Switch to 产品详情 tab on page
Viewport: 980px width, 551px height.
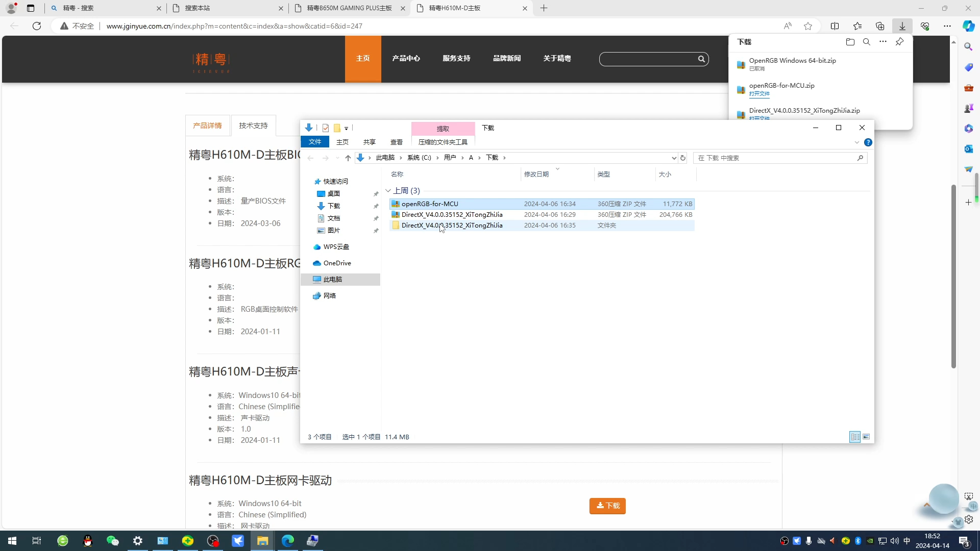coord(207,126)
